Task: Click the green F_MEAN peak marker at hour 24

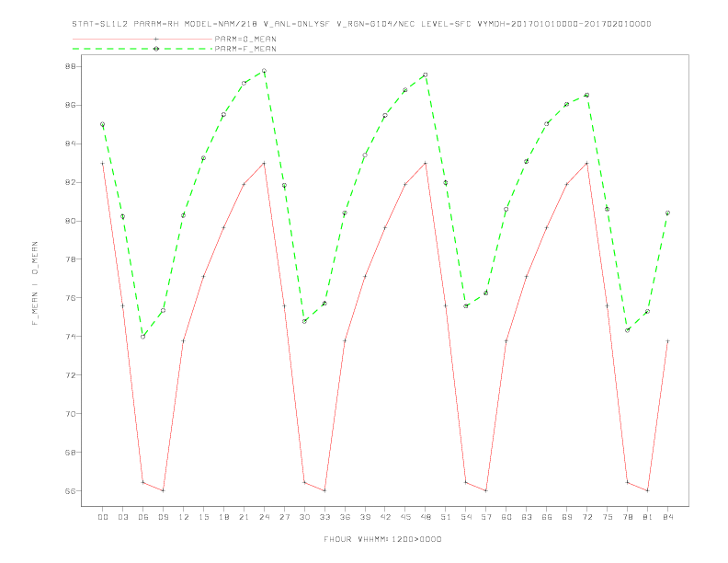Action: (x=264, y=71)
